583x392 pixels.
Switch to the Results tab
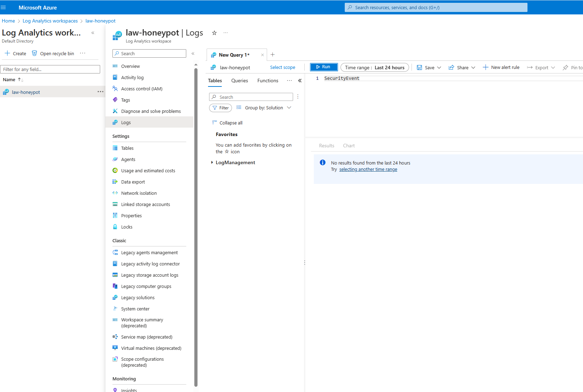326,146
